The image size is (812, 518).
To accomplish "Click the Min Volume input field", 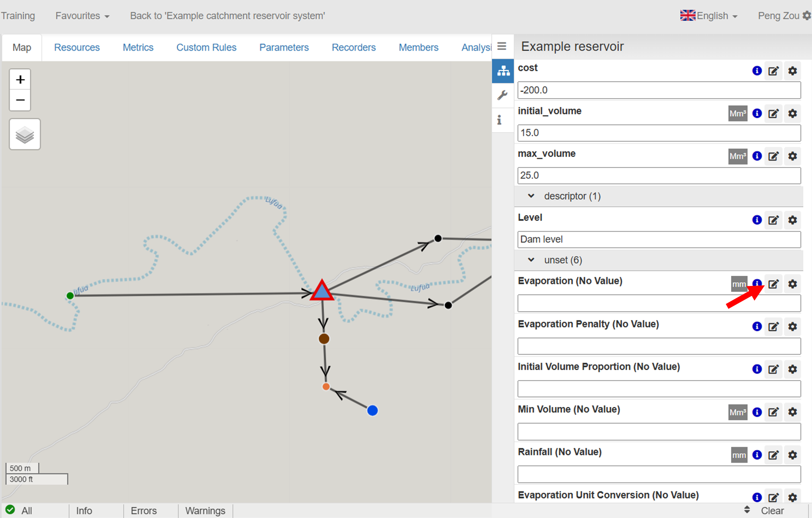I will pos(658,432).
